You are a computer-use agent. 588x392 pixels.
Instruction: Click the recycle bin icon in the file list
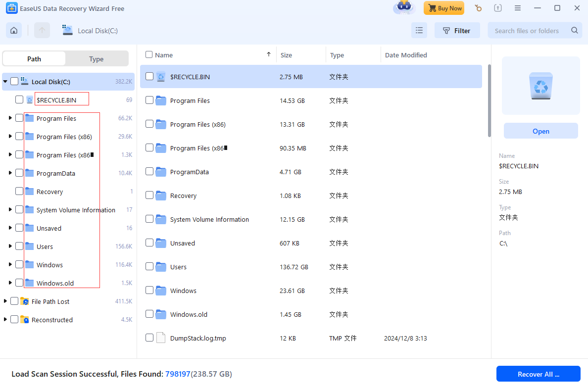click(161, 77)
